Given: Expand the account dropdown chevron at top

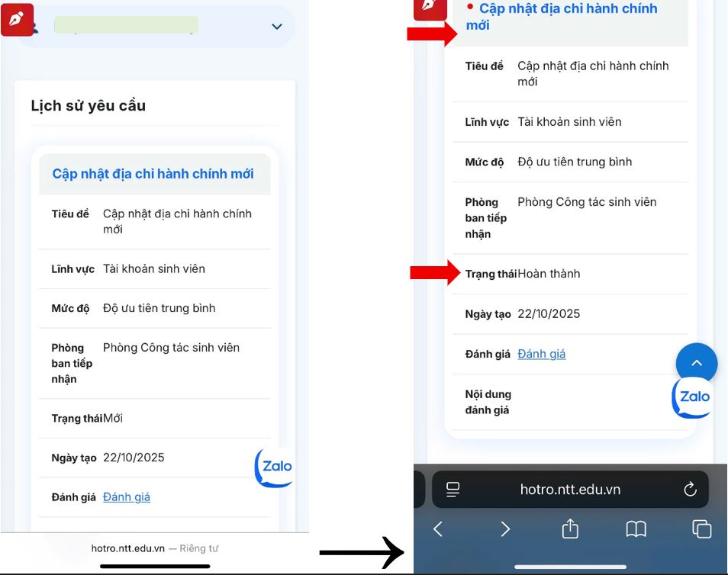Looking at the screenshot, I should (277, 27).
